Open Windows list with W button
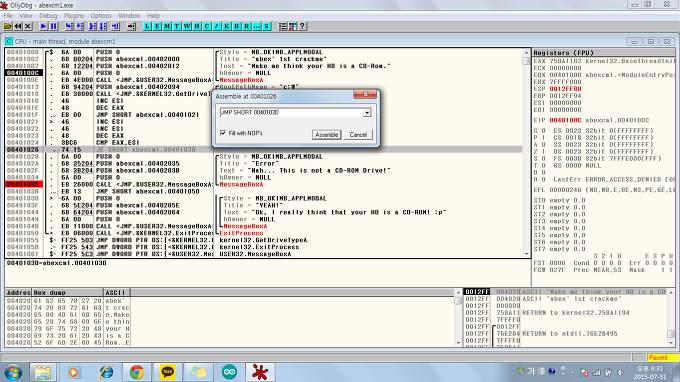 (x=187, y=26)
